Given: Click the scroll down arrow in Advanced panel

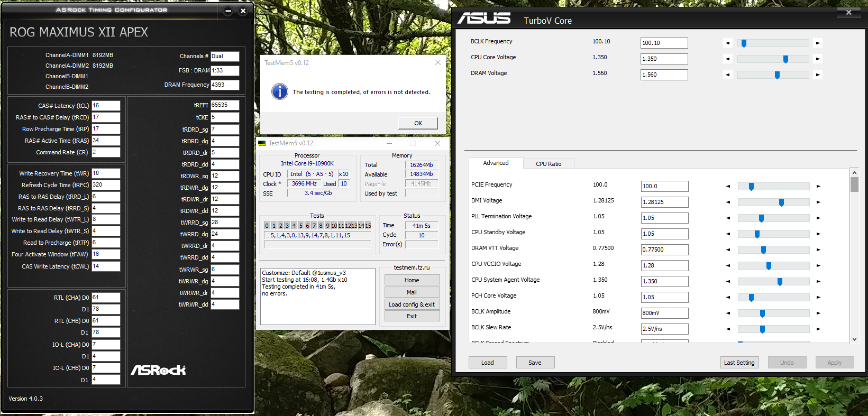Looking at the screenshot, I should click(x=854, y=339).
